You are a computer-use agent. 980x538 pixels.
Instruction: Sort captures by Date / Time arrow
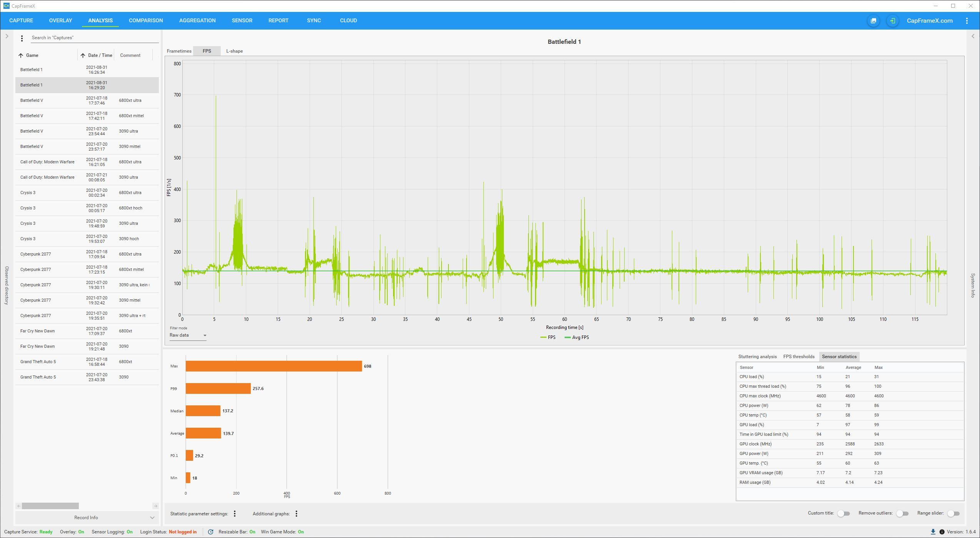click(83, 55)
